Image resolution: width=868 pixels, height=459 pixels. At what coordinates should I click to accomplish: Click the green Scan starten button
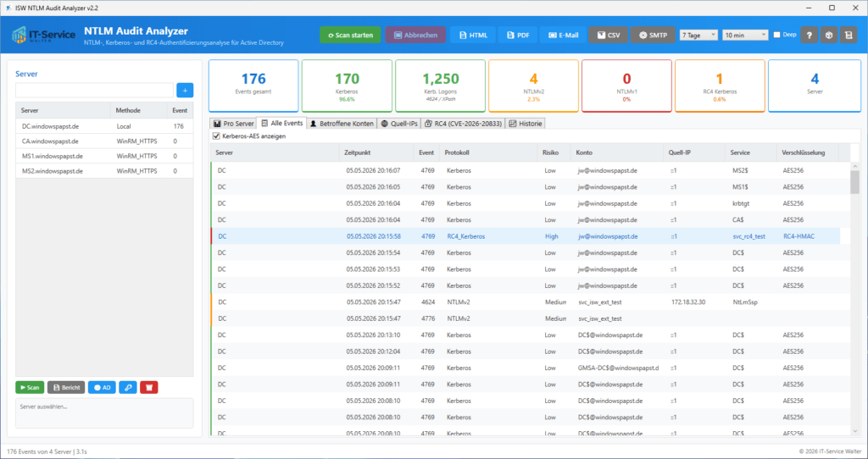[x=350, y=35]
